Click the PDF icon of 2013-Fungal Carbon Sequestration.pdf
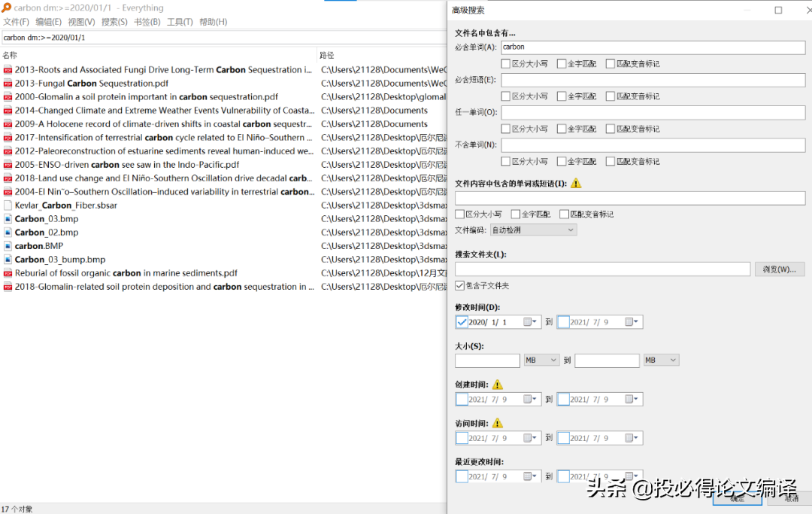Screen dimensions: 812x514 8,84
